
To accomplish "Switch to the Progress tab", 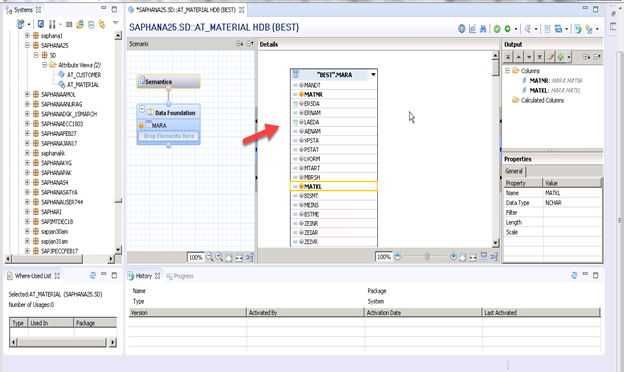I will pos(180,276).
